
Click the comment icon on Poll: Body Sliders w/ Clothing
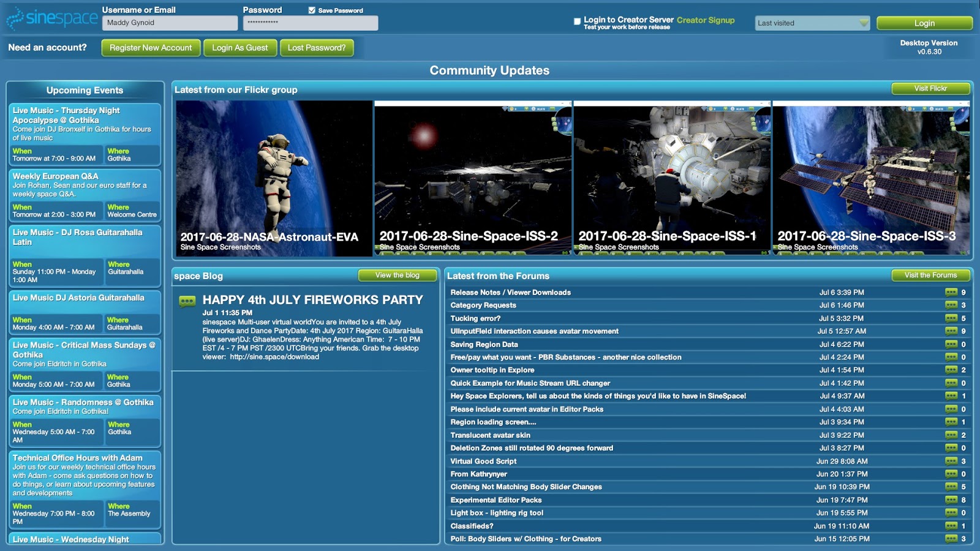click(952, 539)
